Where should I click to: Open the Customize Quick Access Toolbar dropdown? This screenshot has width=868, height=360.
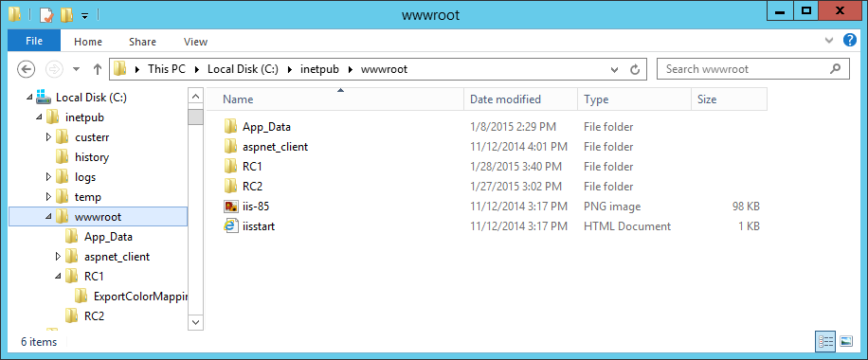(x=84, y=16)
